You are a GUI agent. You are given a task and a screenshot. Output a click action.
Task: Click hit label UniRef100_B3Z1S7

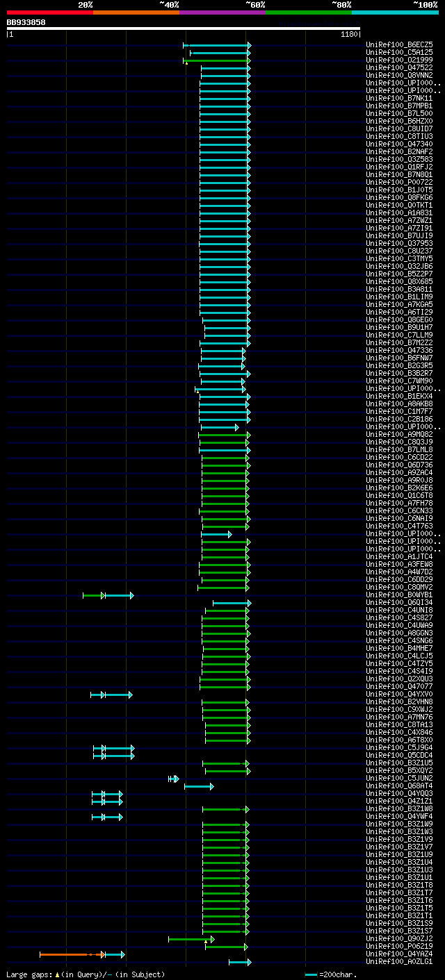(399, 931)
